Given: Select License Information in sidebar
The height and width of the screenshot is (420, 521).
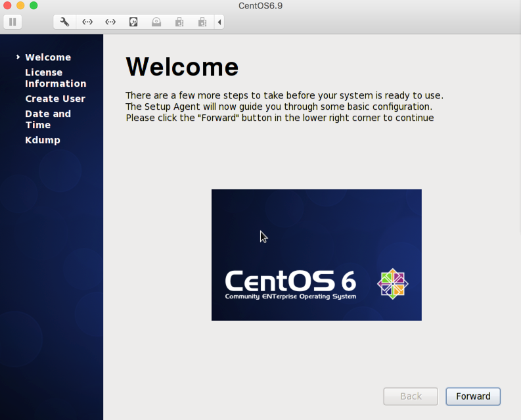Looking at the screenshot, I should point(55,78).
